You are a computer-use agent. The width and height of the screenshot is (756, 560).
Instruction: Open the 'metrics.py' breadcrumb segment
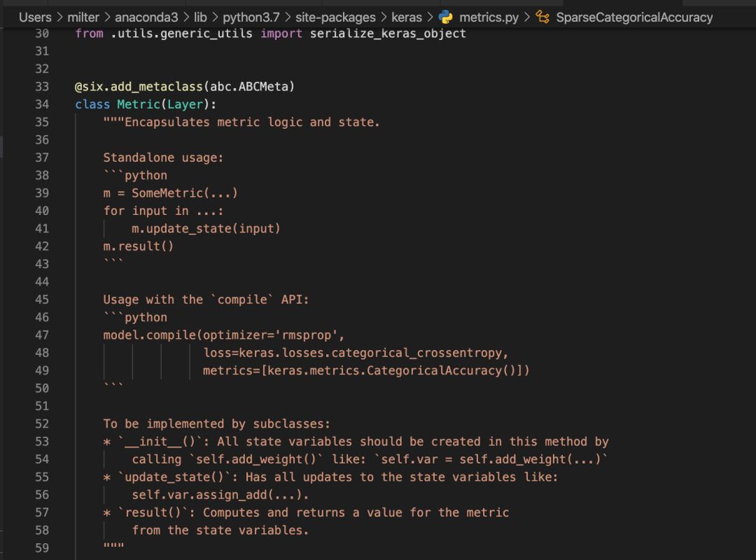(x=489, y=17)
